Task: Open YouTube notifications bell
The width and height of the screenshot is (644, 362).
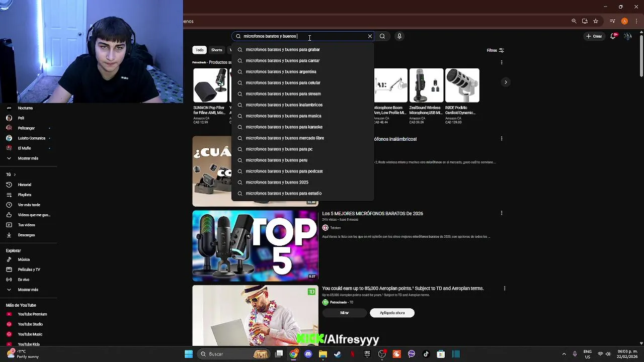Action: point(613,36)
